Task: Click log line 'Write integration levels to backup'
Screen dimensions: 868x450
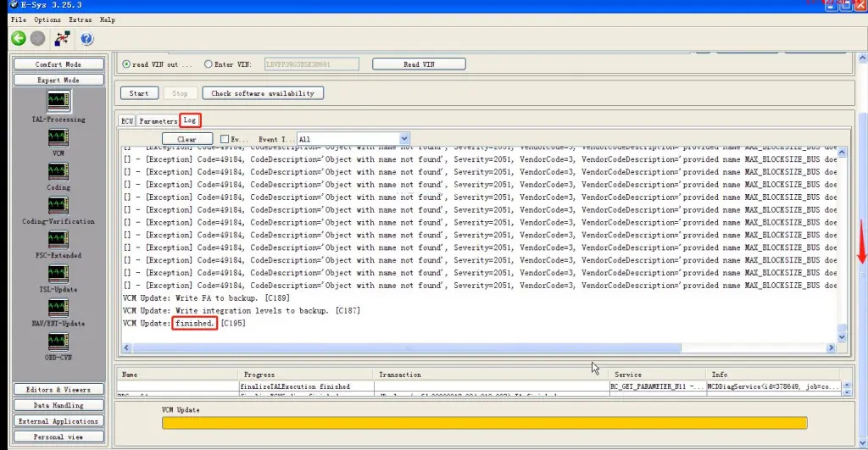Action: click(242, 310)
